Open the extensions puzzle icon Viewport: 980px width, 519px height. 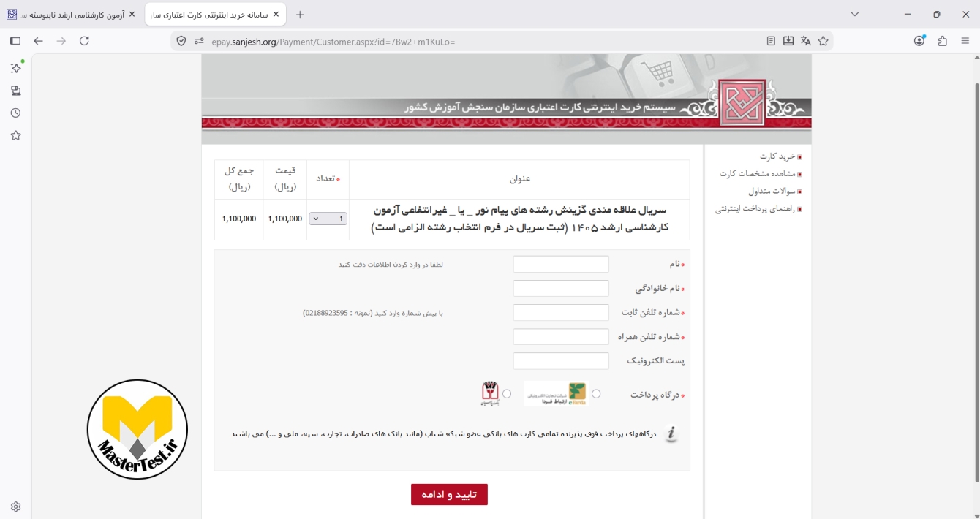point(943,41)
